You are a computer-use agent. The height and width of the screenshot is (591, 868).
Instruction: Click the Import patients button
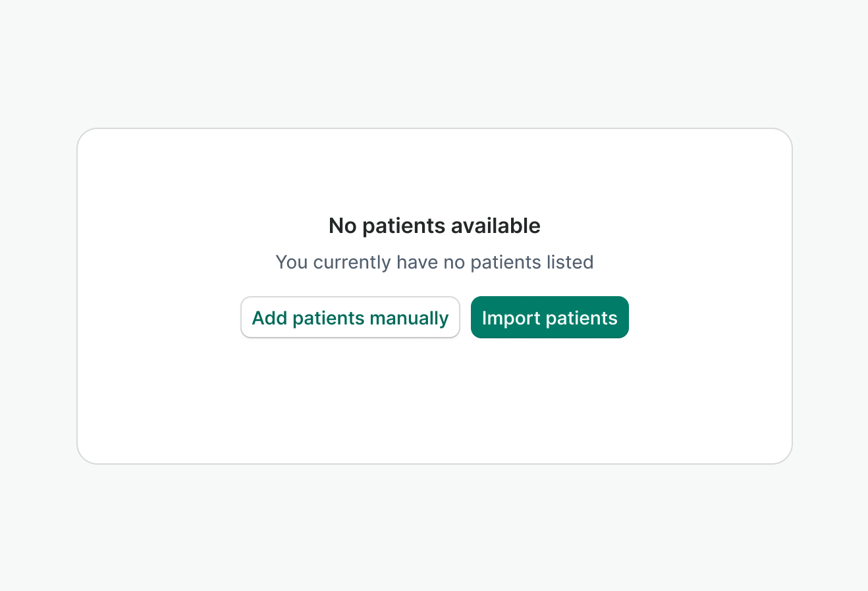click(x=549, y=317)
